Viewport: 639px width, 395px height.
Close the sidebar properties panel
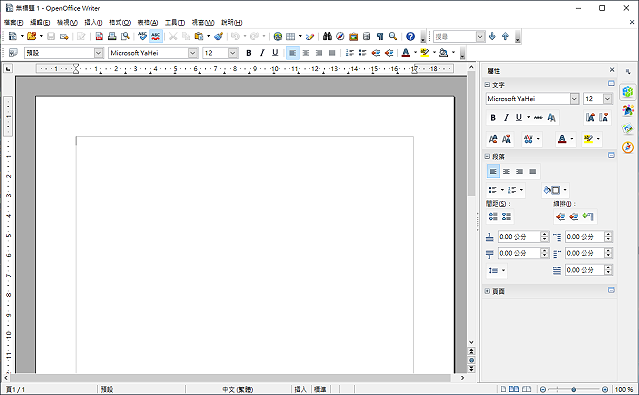612,70
